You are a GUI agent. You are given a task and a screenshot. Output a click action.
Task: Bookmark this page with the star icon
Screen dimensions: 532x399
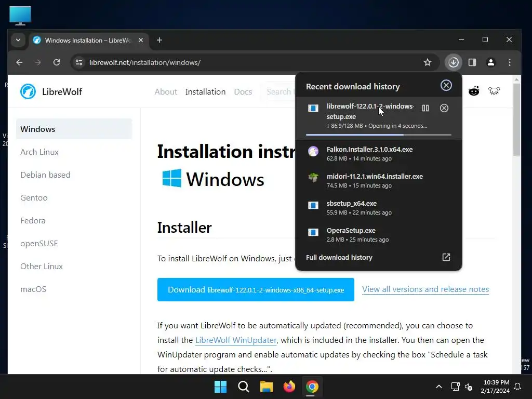click(x=428, y=62)
